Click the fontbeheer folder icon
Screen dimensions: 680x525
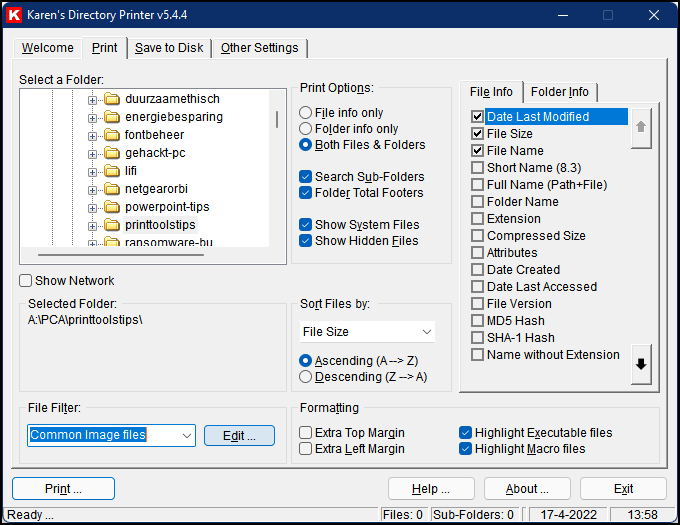pyautogui.click(x=112, y=135)
